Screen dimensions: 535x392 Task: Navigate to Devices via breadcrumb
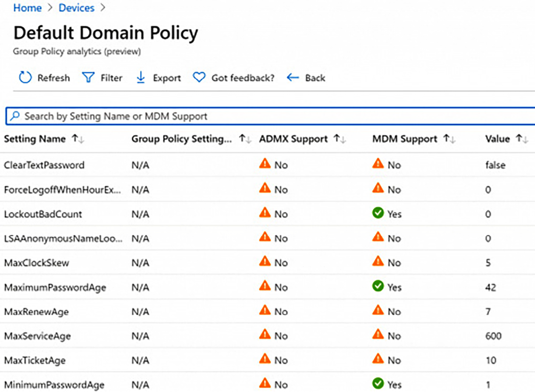click(76, 8)
